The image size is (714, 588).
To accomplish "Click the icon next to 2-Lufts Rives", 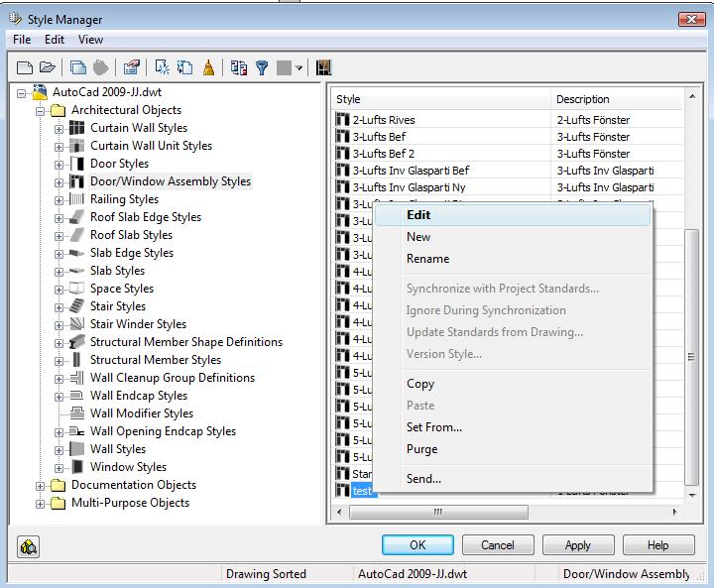I will pyautogui.click(x=342, y=119).
